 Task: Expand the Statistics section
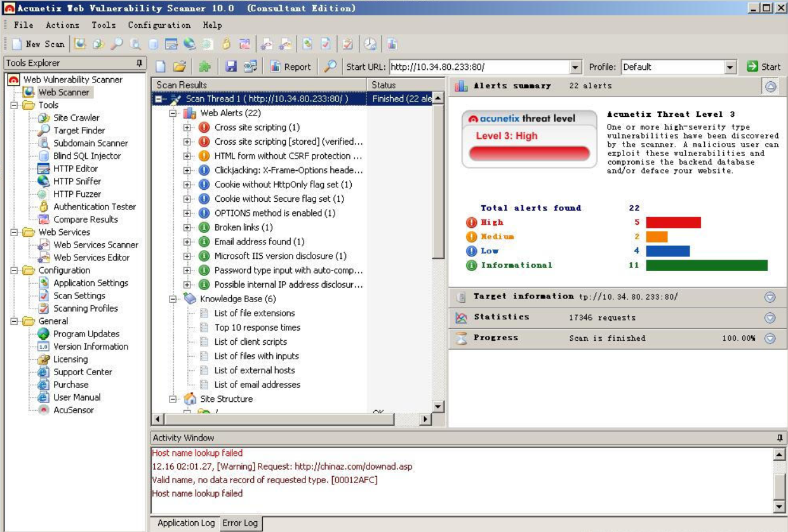770,318
